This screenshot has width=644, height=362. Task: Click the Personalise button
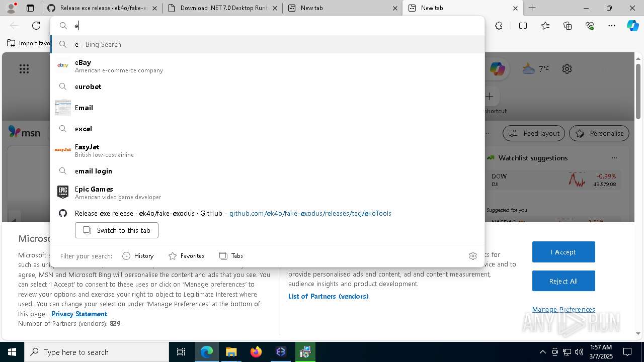pos(599,133)
